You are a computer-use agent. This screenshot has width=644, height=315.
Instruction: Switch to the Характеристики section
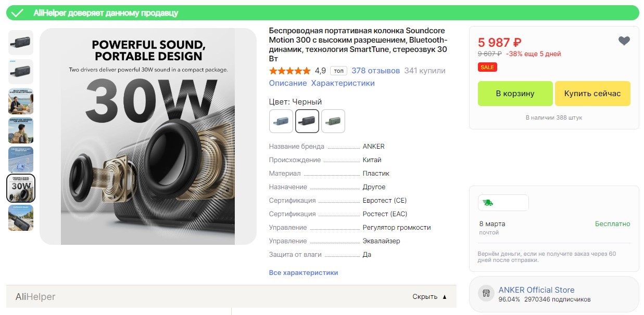[343, 83]
